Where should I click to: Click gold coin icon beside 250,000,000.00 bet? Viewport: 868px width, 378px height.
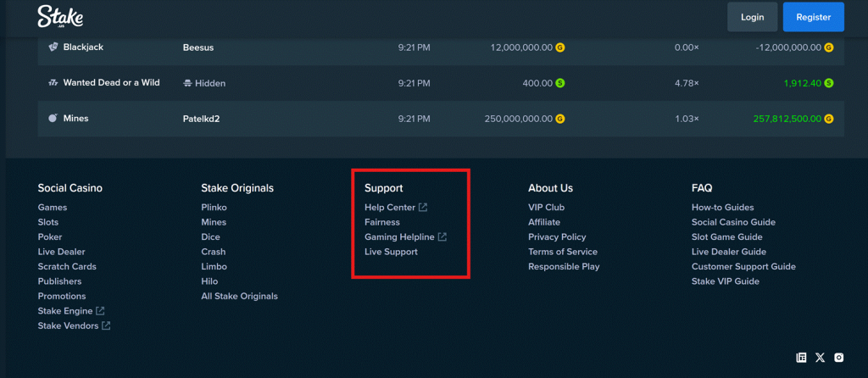559,119
